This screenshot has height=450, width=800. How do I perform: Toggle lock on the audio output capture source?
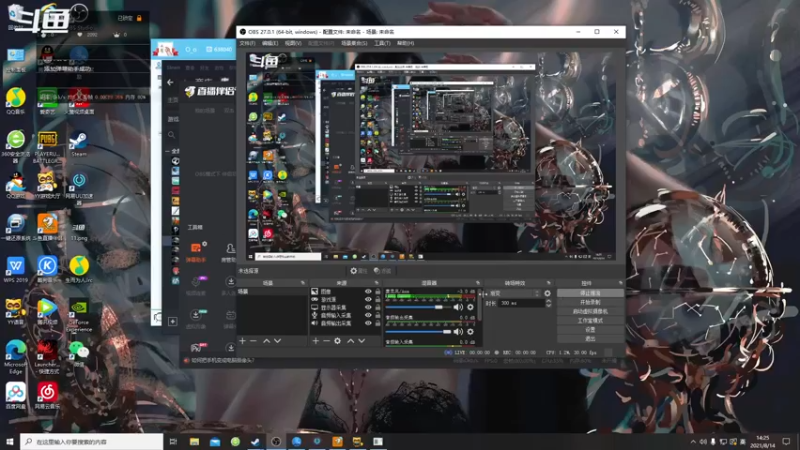point(378,323)
